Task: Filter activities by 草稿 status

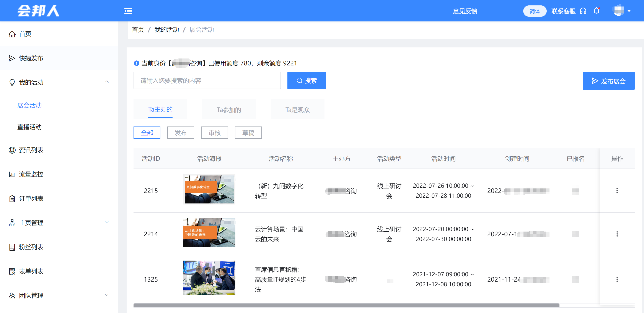Action: 248,133
